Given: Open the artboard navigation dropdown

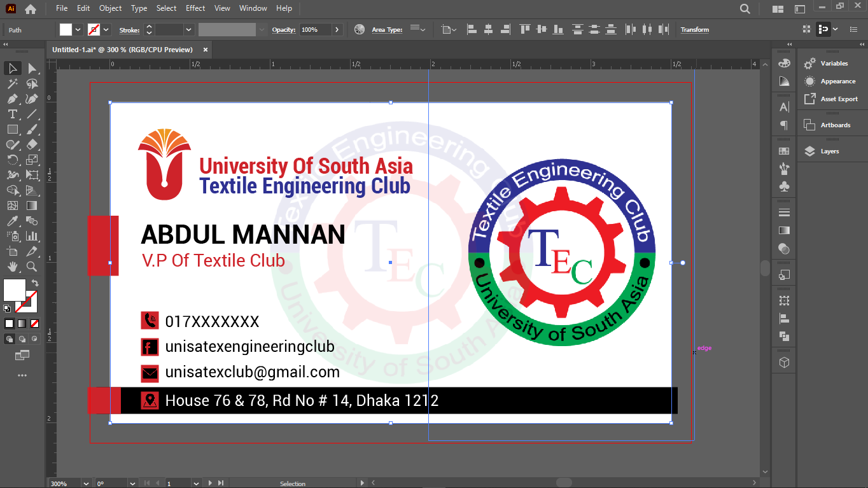Looking at the screenshot, I should click(x=196, y=484).
